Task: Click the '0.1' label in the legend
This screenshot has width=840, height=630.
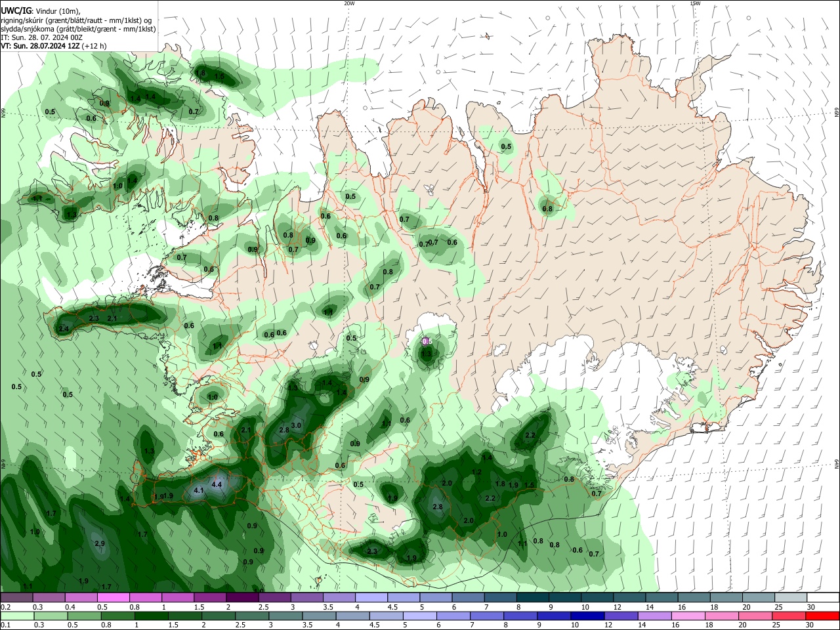Action: coord(6,625)
